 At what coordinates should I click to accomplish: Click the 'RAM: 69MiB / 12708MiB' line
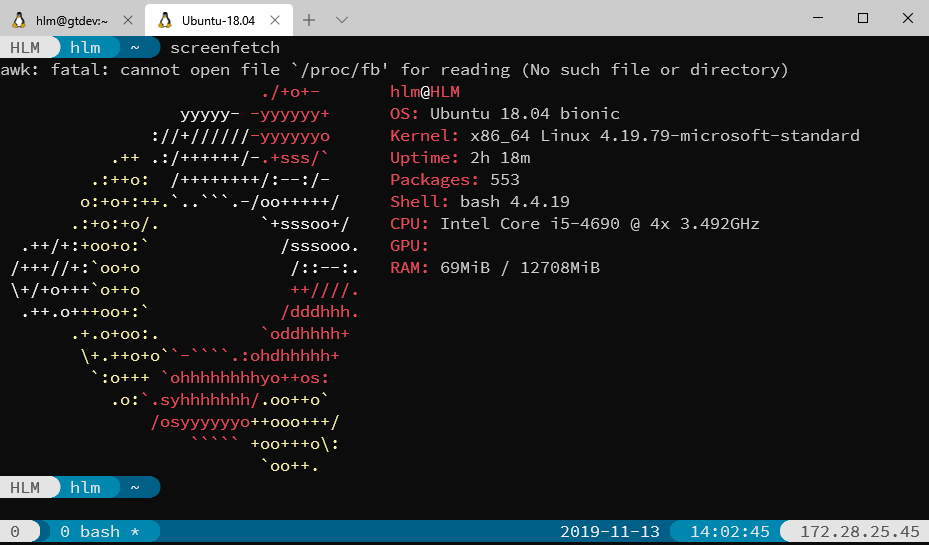pyautogui.click(x=495, y=267)
